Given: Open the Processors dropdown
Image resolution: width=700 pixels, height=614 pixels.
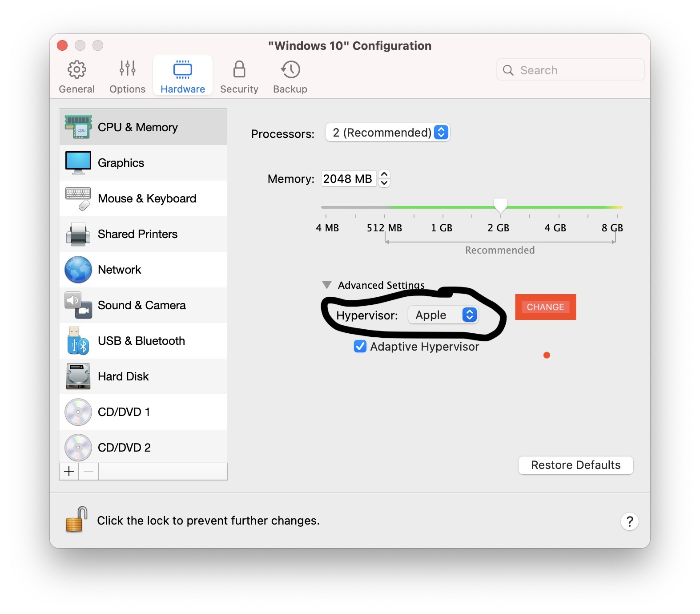Looking at the screenshot, I should pos(387,133).
